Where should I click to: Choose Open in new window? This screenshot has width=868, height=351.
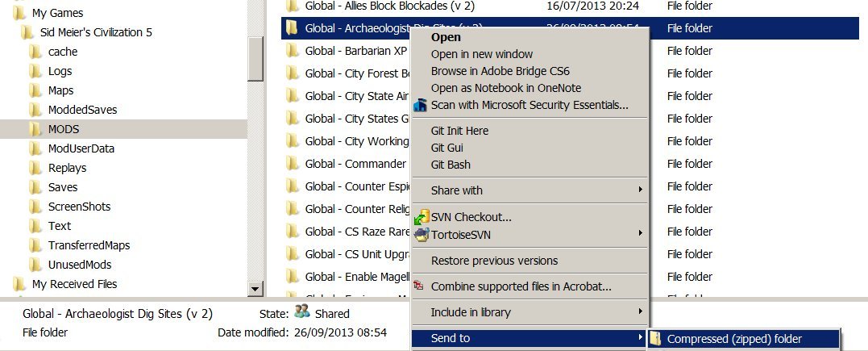[482, 54]
